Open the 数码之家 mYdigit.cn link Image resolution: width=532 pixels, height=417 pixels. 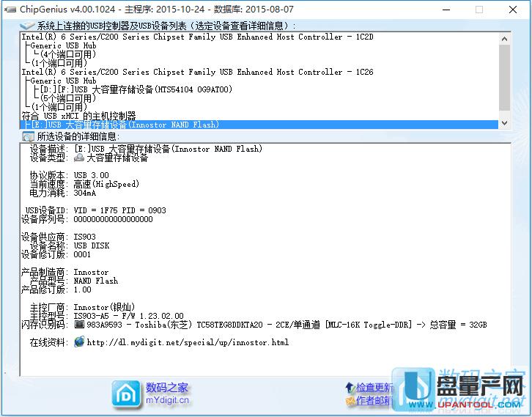coord(167,394)
